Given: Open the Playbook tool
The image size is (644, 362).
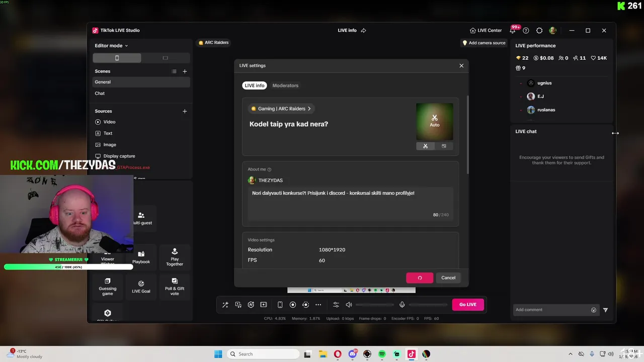Looking at the screenshot, I should coord(141,257).
